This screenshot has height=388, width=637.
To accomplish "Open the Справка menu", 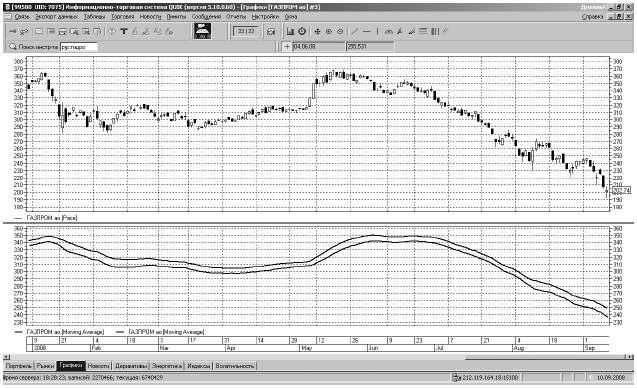I will tap(592, 17).
